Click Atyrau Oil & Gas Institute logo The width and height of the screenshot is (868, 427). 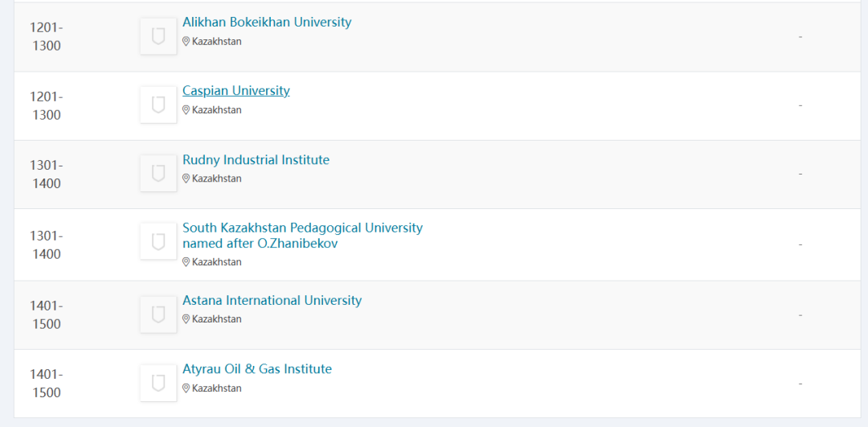[x=158, y=383]
